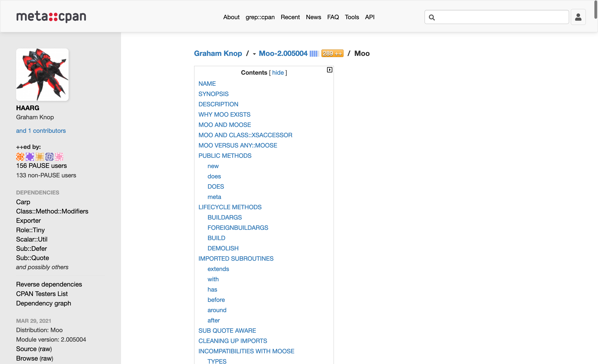Open the Tools menu

[x=352, y=17]
